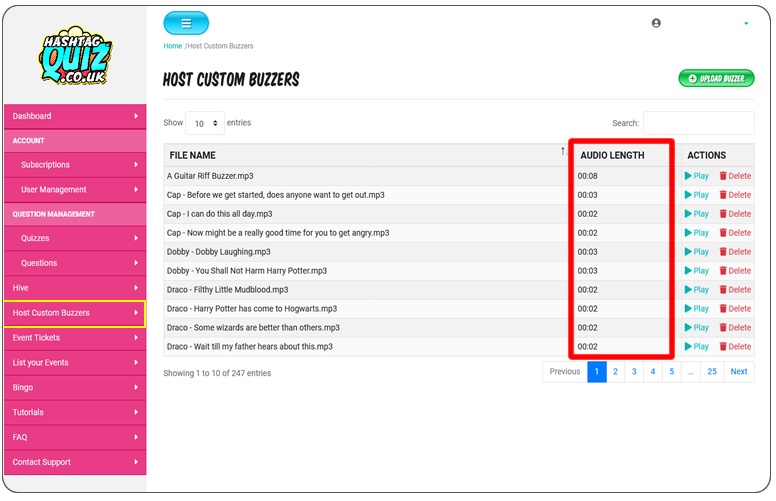The width and height of the screenshot is (776, 501).
Task: Delete 'Some wizards are better than others' buzzer
Action: (x=735, y=328)
